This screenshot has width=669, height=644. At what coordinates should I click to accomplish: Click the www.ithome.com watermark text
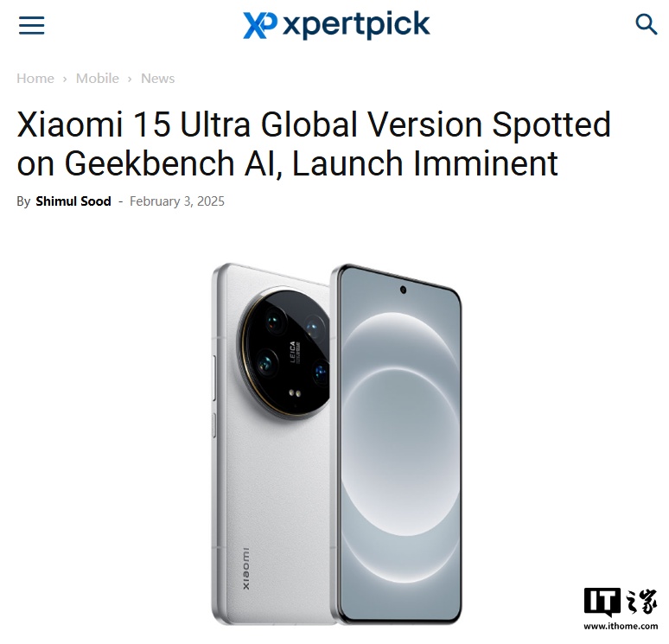[x=621, y=626]
